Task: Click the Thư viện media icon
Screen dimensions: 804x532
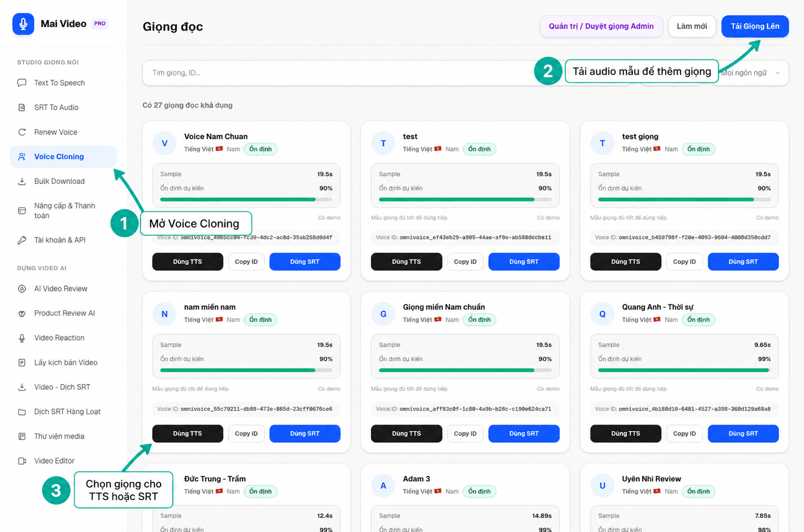Action: [22, 436]
